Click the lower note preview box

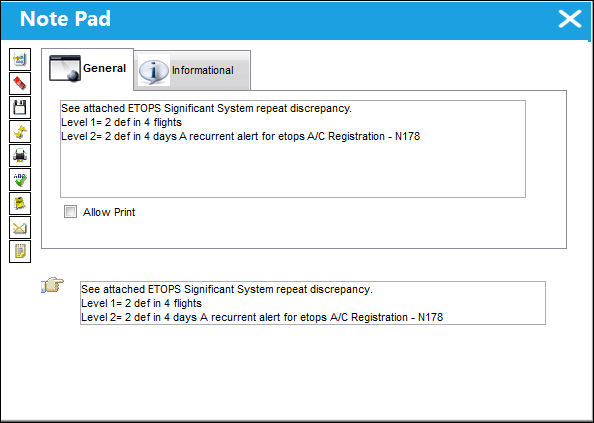(313, 303)
